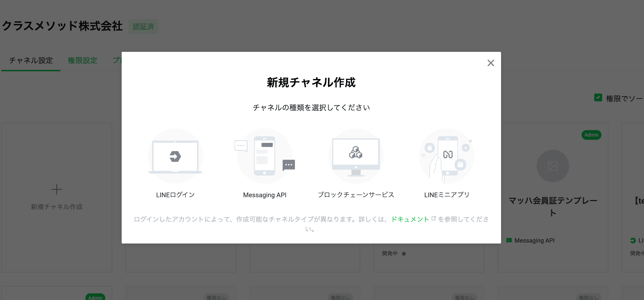Click the Messaging API chat icon on background card
This screenshot has height=300, width=644.
pos(509,240)
